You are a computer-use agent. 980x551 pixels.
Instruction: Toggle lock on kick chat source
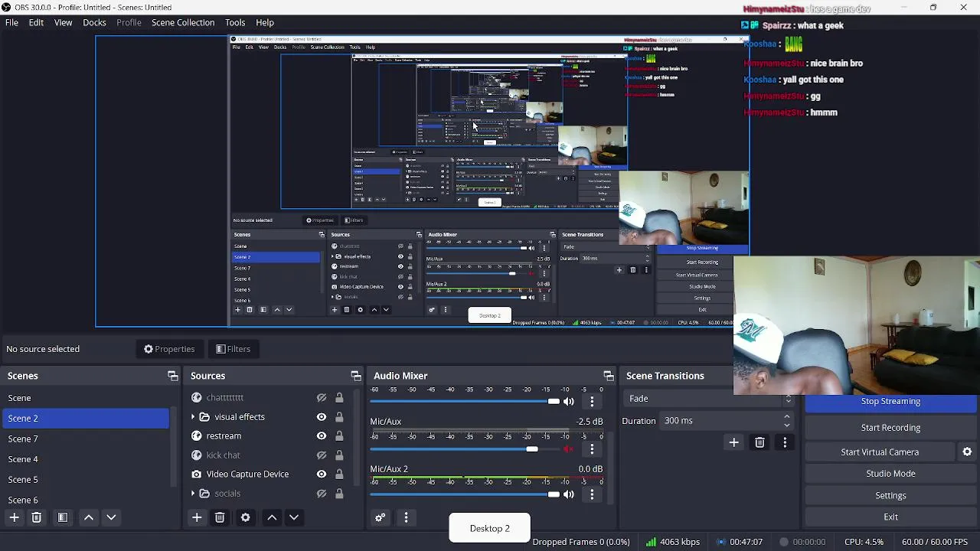coord(339,455)
